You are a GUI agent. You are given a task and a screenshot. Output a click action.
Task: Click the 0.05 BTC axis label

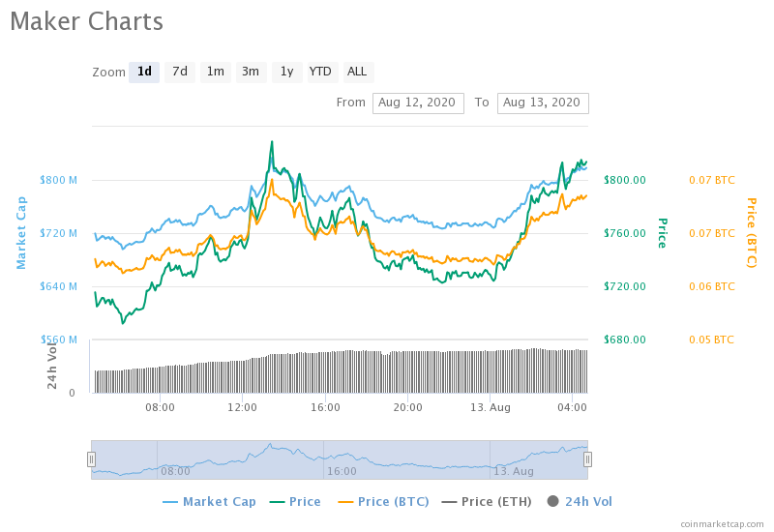click(x=712, y=340)
